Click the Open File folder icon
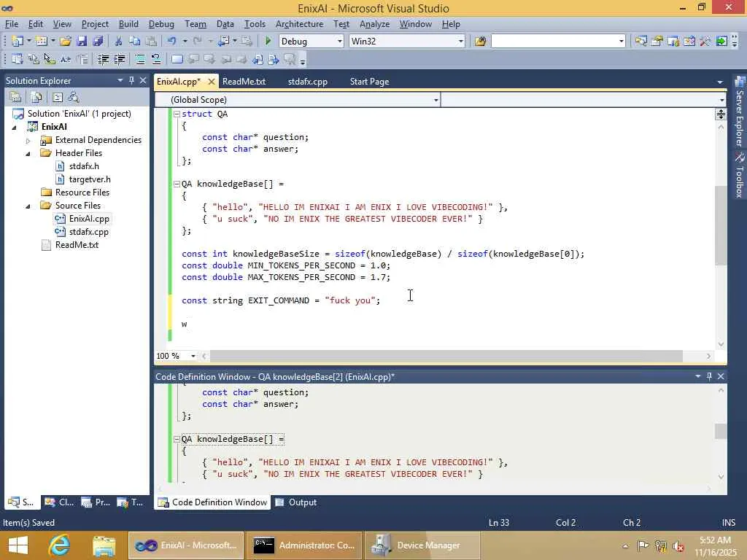 (x=66, y=42)
